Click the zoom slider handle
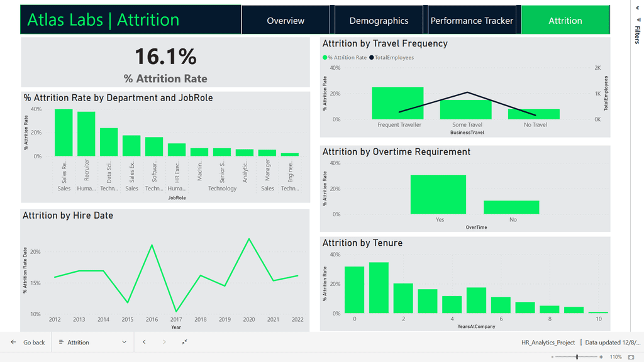Screen dimensions: 644x362 (x=577, y=357)
